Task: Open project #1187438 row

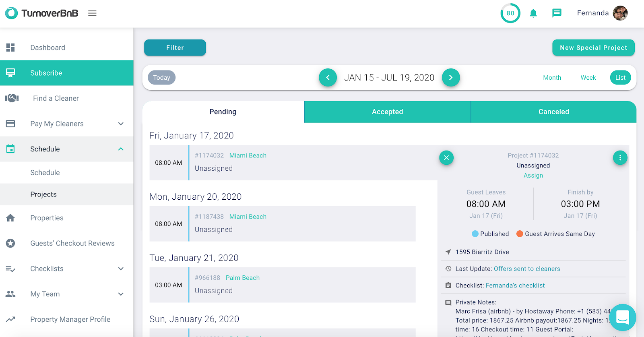Action: coord(283,224)
